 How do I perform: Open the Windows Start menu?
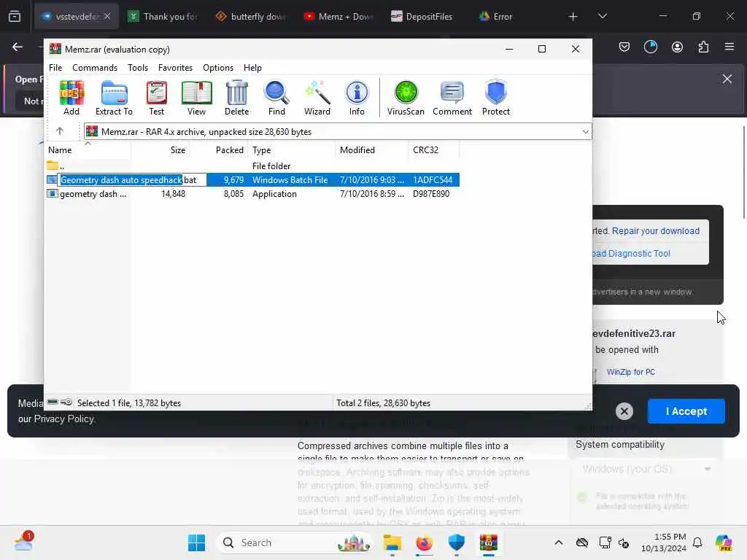(196, 542)
